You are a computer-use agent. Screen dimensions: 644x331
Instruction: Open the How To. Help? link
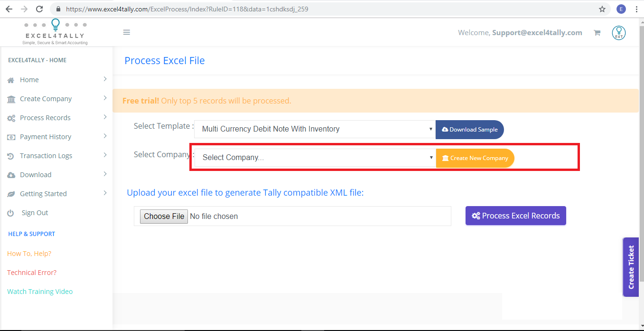(29, 254)
